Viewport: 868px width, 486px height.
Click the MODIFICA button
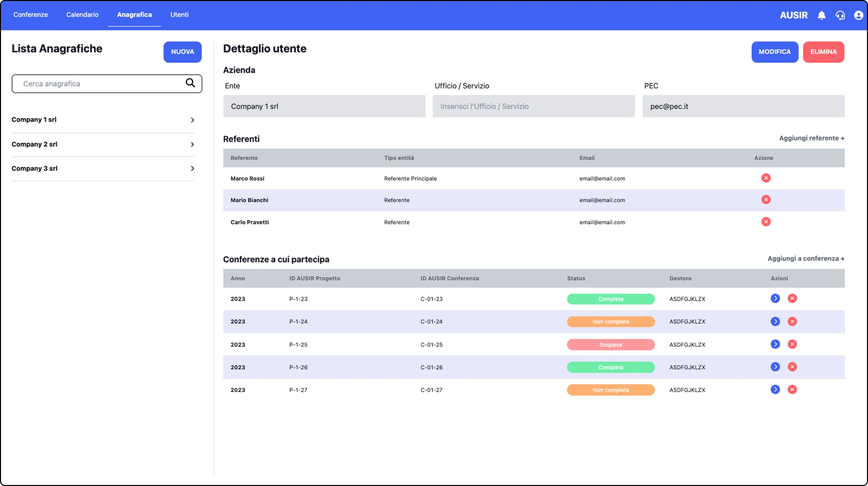pyautogui.click(x=775, y=52)
